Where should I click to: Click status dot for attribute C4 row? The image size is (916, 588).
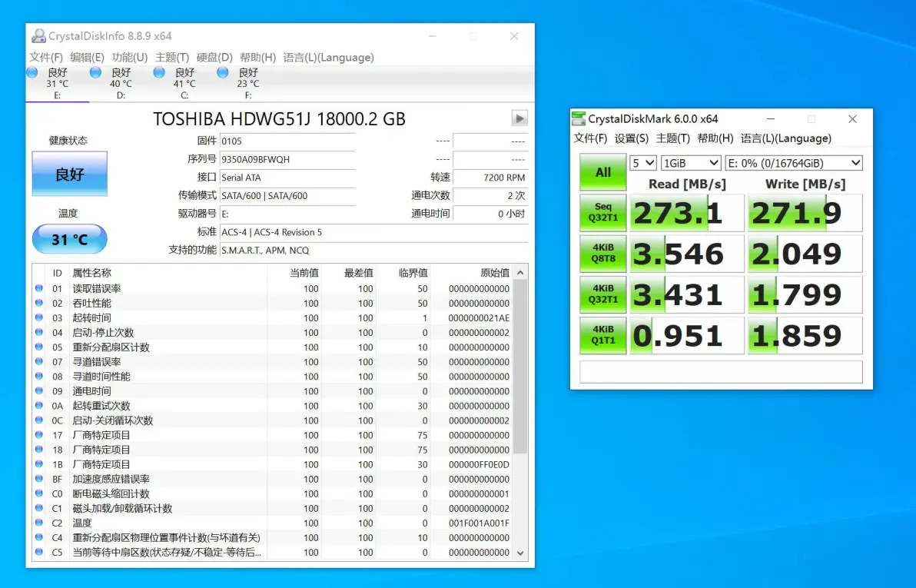point(39,537)
